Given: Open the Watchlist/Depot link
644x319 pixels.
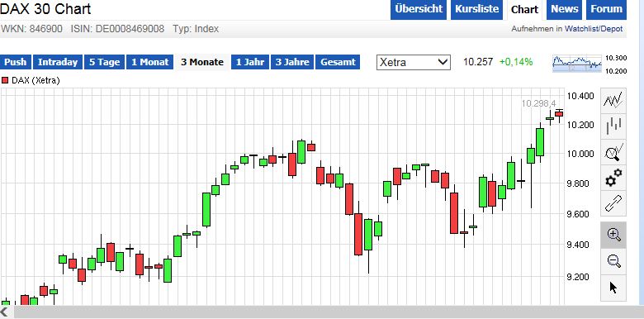Looking at the screenshot, I should click(x=594, y=29).
